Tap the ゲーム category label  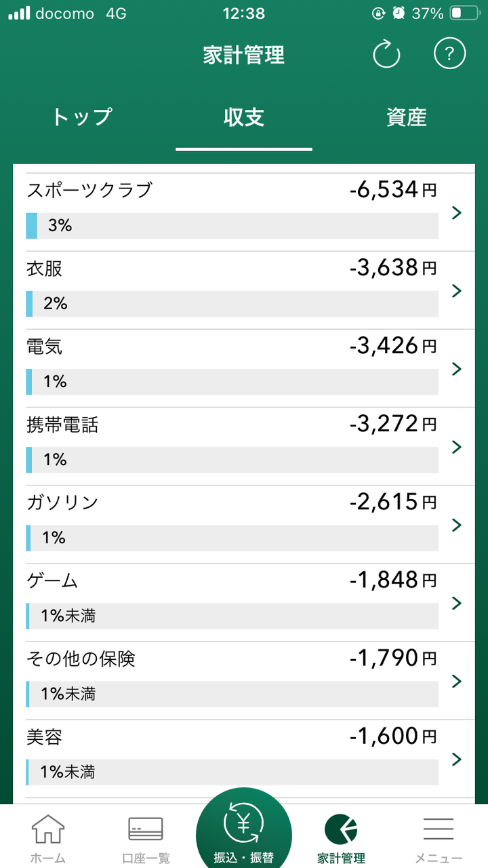click(x=52, y=580)
